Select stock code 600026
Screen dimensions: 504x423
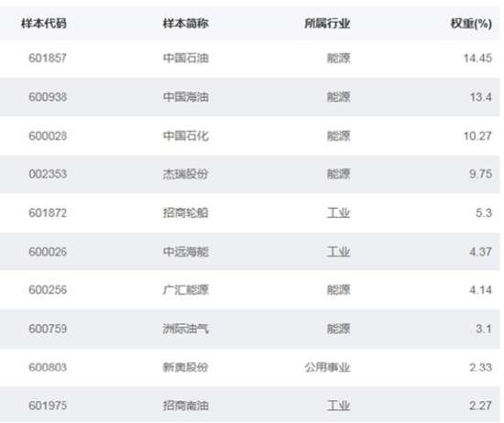click(x=48, y=252)
